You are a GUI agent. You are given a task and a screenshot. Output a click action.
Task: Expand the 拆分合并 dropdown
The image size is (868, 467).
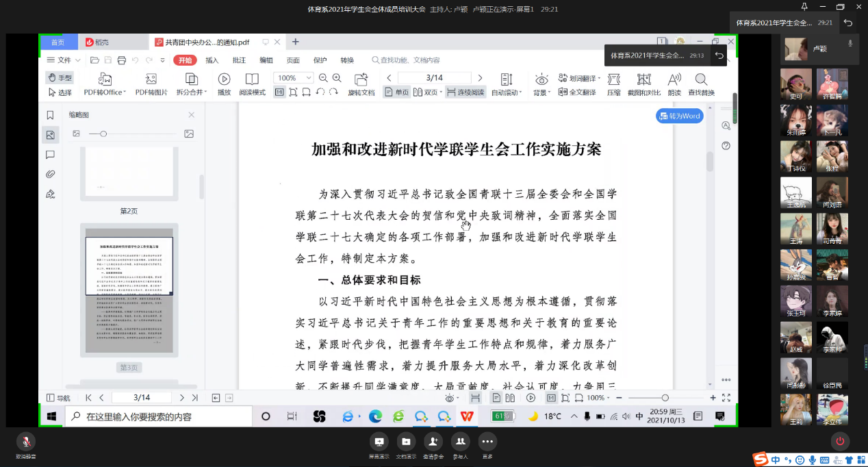tap(192, 92)
